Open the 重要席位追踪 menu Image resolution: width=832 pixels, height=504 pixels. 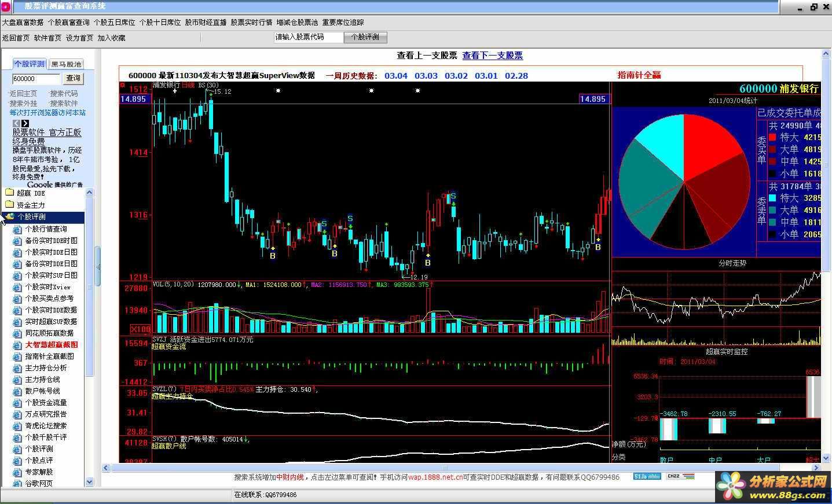point(343,23)
